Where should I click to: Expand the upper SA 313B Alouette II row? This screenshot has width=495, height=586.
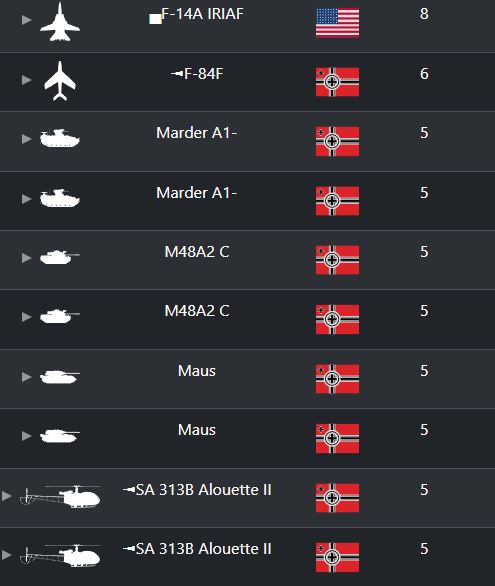6,496
